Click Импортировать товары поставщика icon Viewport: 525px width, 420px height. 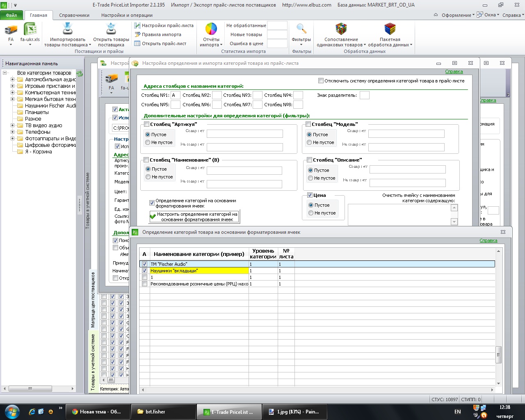(67, 29)
